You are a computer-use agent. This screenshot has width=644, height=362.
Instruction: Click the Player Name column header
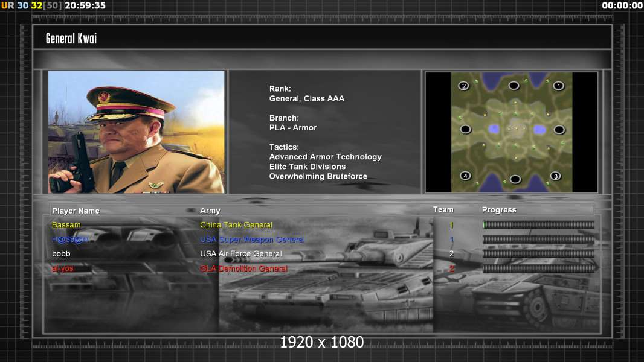76,211
